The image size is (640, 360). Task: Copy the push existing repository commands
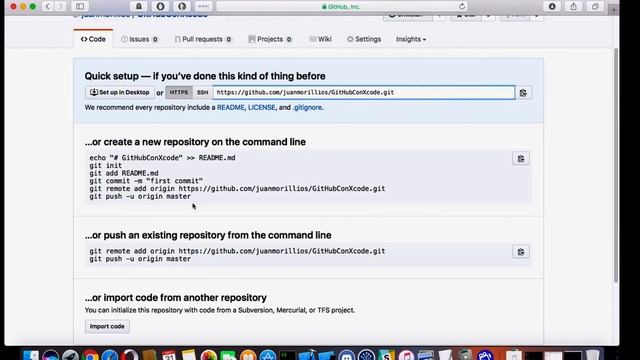521,252
